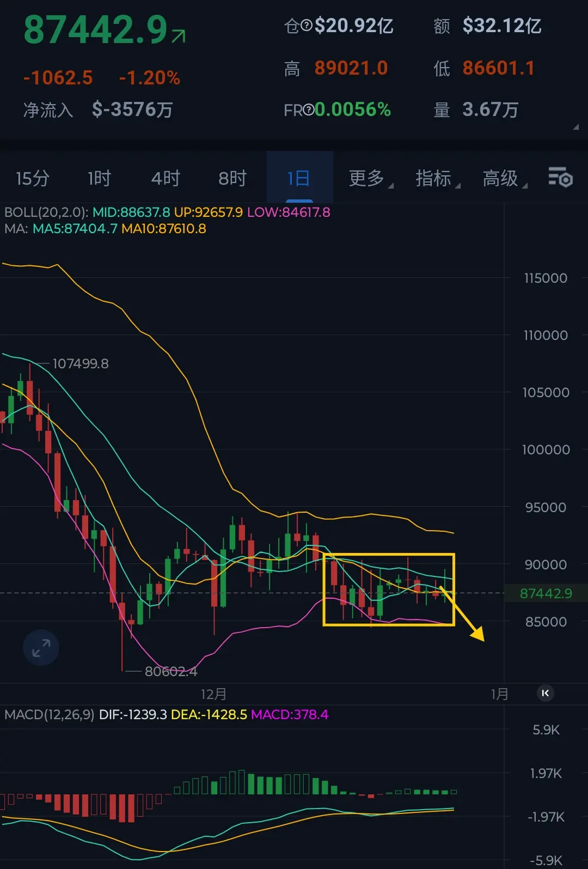
Task: Switch to 8时 timeframe
Action: [232, 178]
